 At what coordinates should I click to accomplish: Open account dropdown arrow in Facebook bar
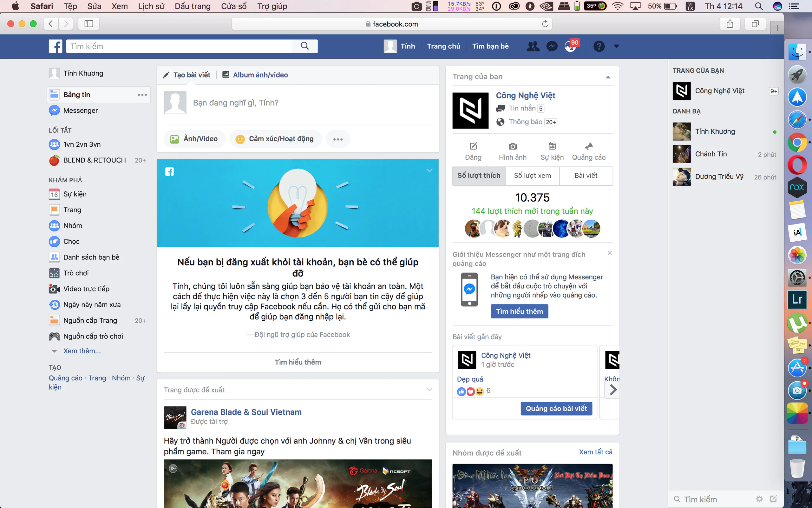click(616, 46)
